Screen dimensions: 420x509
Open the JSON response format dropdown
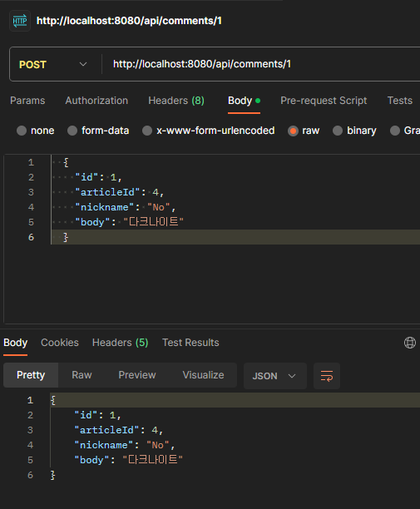[275, 376]
